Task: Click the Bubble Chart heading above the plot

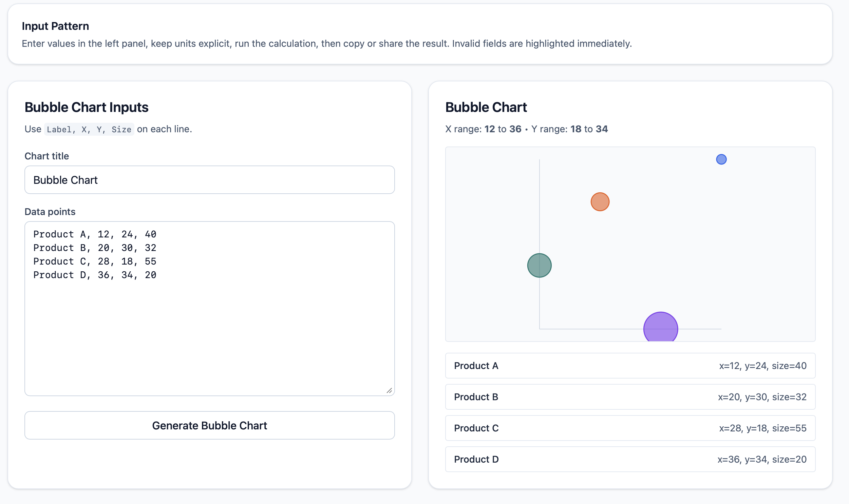Action: click(486, 106)
